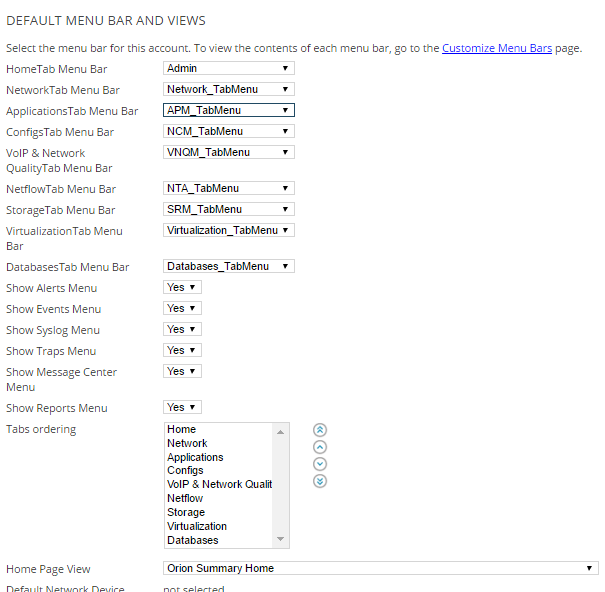Move selected tab down one position
The image size is (605, 592).
click(x=319, y=464)
